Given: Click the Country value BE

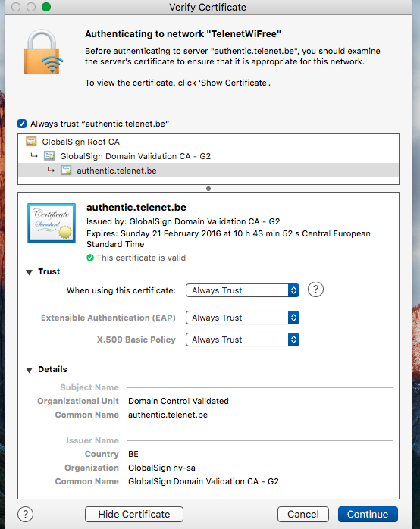Looking at the screenshot, I should point(133,454).
